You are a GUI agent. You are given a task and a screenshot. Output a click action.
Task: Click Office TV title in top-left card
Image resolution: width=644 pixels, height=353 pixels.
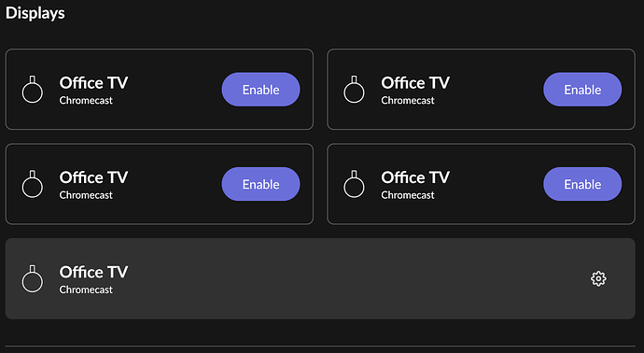click(x=93, y=82)
